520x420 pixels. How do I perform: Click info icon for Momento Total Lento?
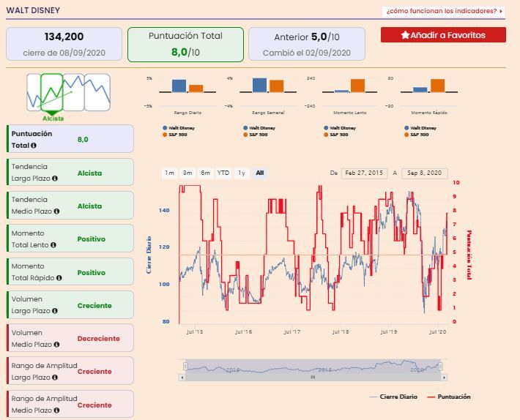[53, 245]
